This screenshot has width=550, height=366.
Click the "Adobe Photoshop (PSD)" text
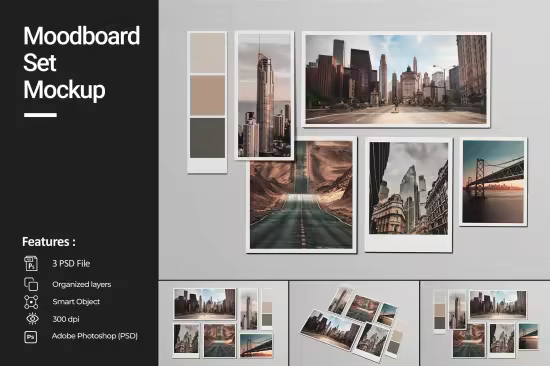pyautogui.click(x=95, y=336)
